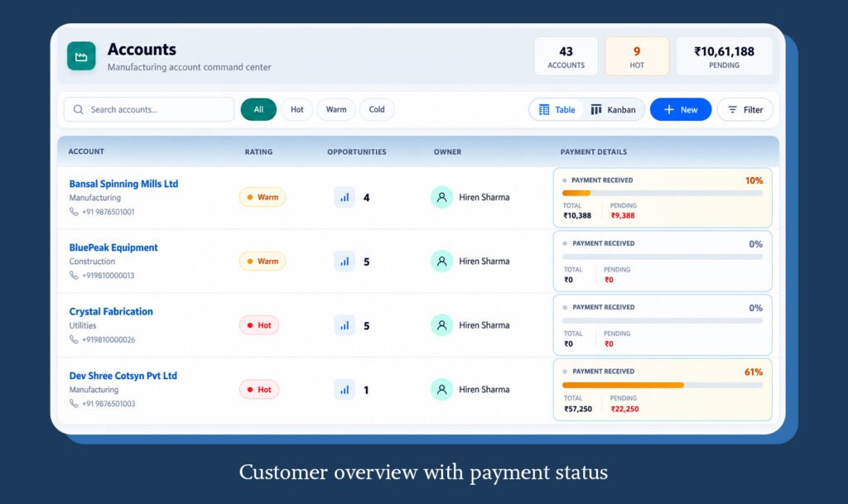
Task: Open the ₹10,61,188 Pending stat card
Action: 724,56
